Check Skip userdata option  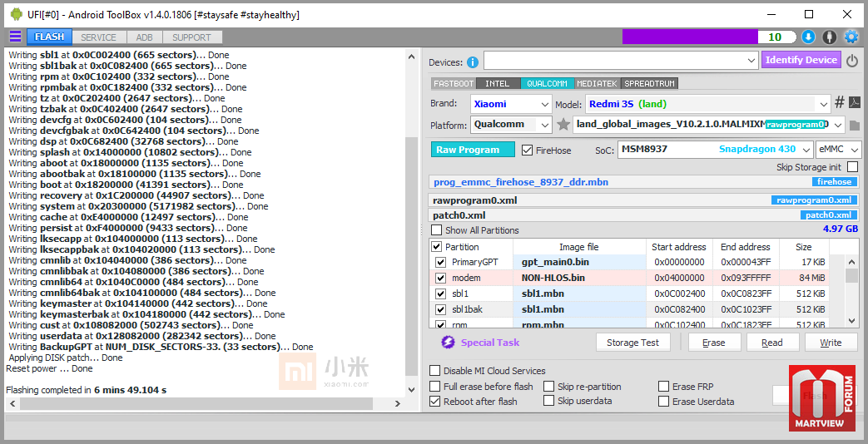coord(548,401)
